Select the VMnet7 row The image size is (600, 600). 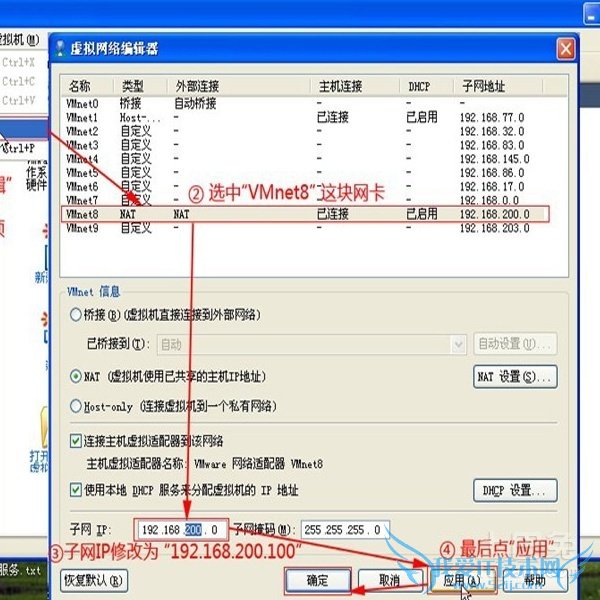314,200
